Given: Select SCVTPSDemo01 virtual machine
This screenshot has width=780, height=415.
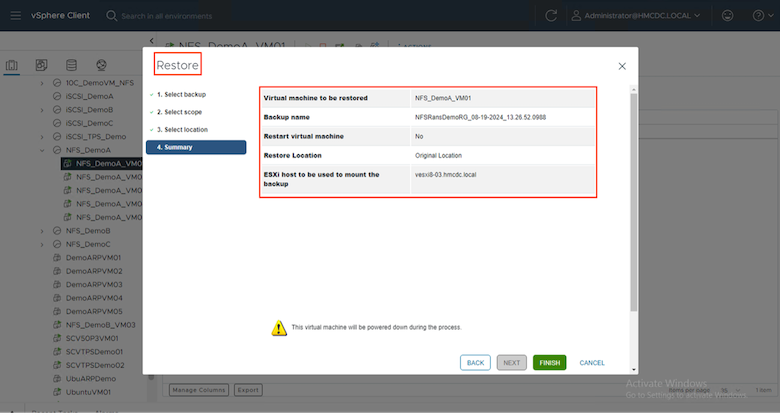Looking at the screenshot, I should 95,352.
